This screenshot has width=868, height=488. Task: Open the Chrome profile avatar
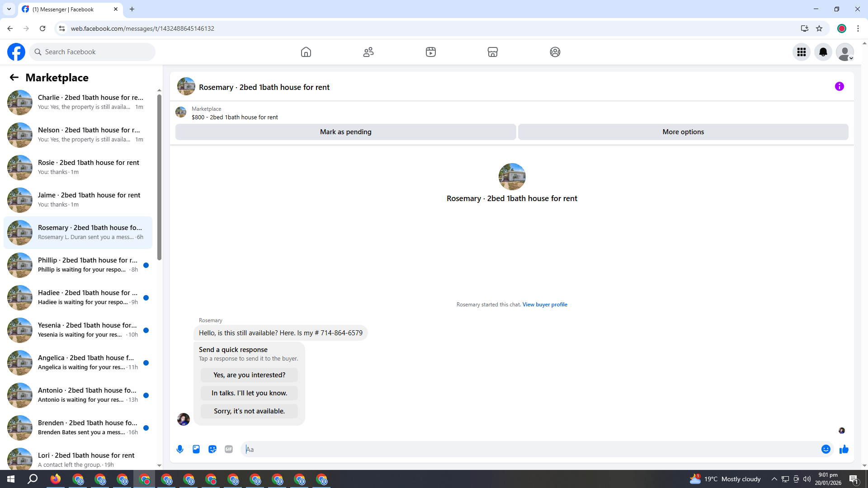tap(842, 28)
